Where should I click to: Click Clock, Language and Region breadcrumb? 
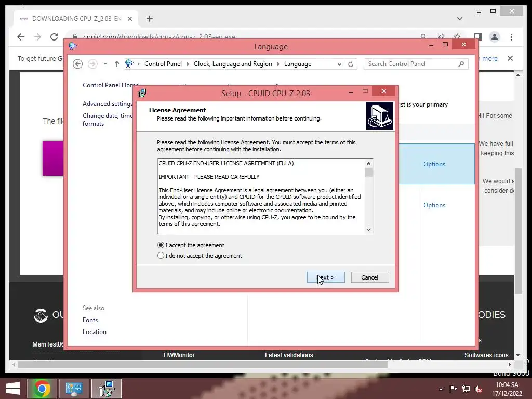click(x=233, y=64)
